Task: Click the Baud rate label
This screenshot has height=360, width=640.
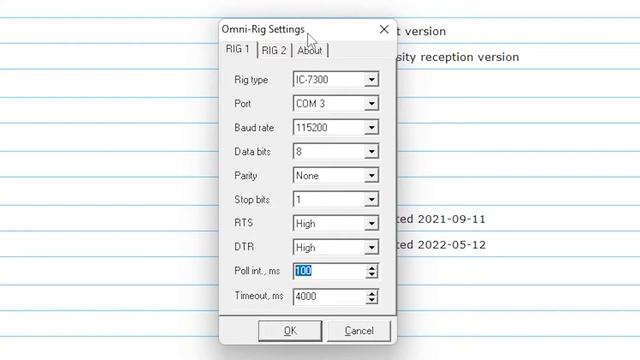Action: coord(254,128)
